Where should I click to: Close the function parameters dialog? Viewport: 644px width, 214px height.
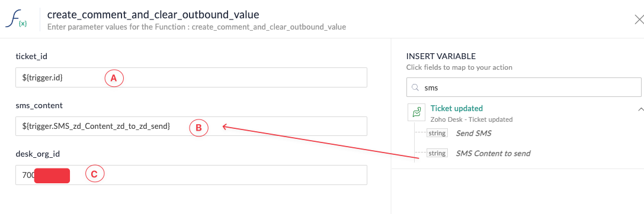[639, 20]
